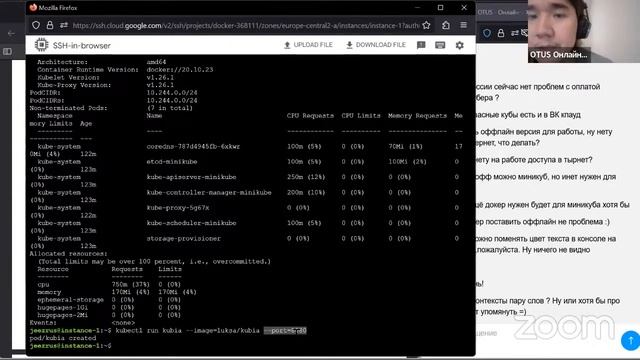Screen dimensions: 640x360
Task: Click 'ephemeral-storage' resource row
Action: (x=70, y=300)
